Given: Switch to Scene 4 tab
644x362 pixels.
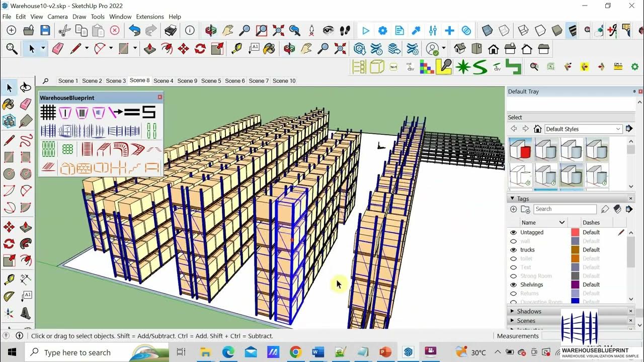Looking at the screenshot, I should tap(164, 81).
